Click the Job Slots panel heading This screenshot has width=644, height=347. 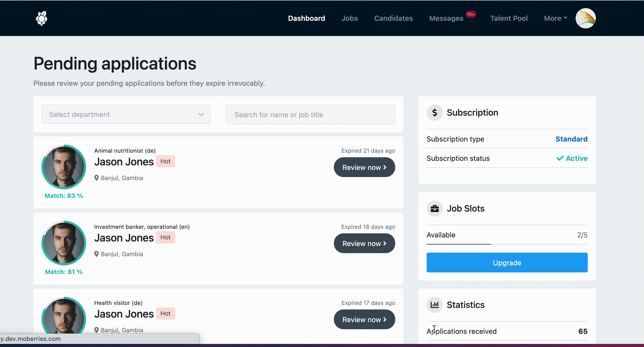click(x=465, y=208)
